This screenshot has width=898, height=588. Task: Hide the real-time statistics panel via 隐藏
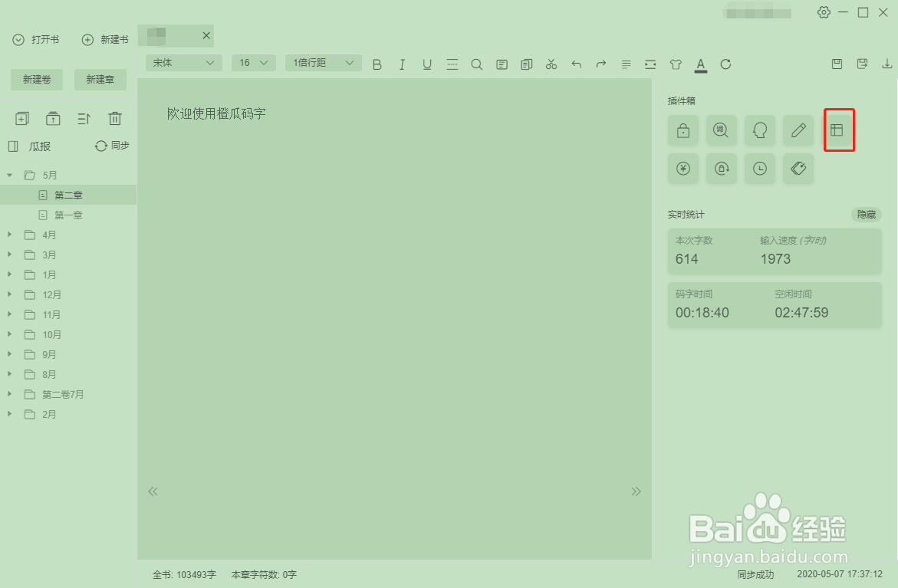(866, 215)
